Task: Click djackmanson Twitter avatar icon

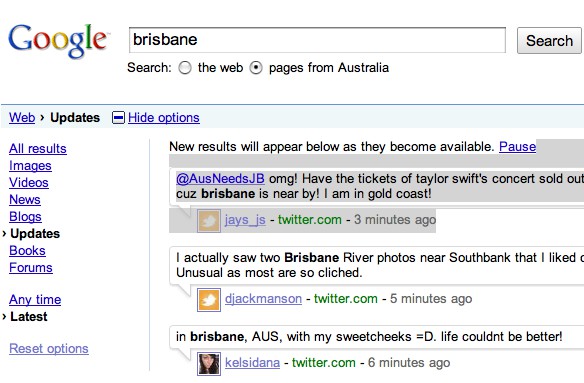Action: point(209,300)
